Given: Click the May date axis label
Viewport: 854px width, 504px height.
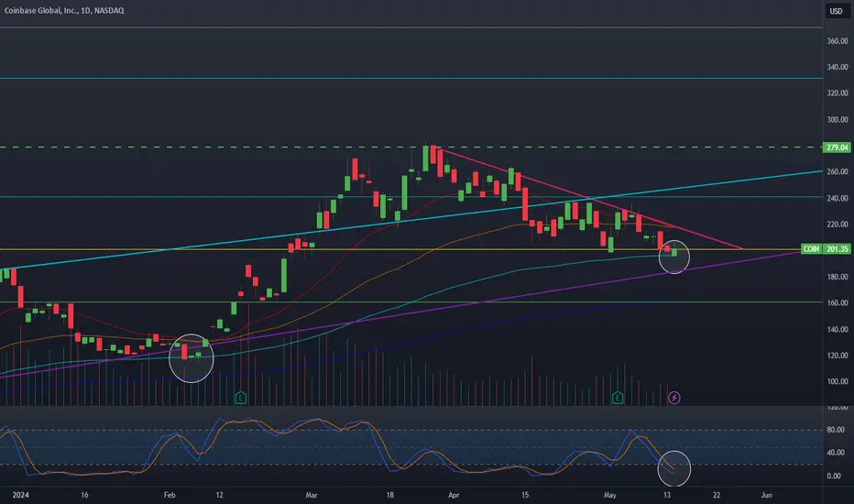Looking at the screenshot, I should click(610, 495).
